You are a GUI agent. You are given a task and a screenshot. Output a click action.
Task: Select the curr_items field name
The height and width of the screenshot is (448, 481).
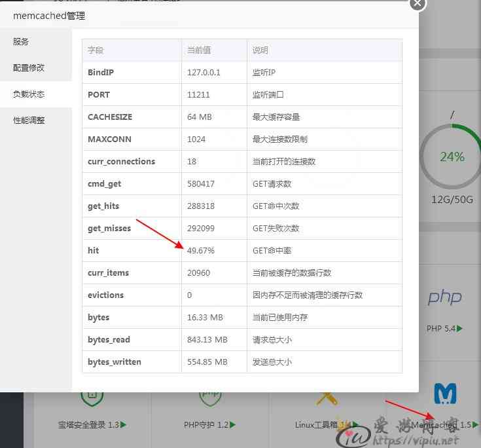pyautogui.click(x=108, y=273)
